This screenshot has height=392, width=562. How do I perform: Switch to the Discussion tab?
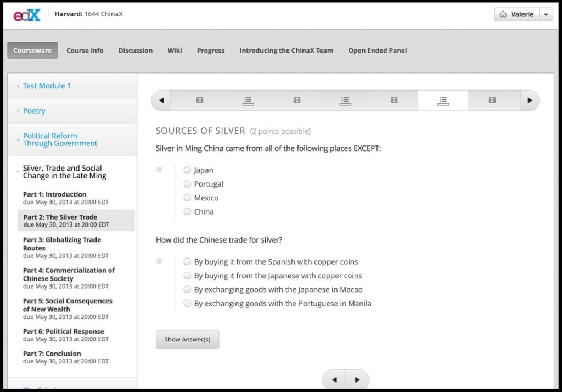136,51
